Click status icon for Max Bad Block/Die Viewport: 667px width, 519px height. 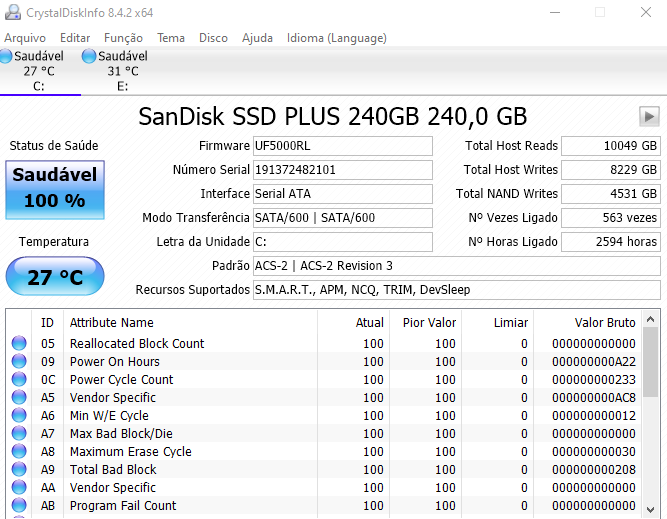coord(19,433)
